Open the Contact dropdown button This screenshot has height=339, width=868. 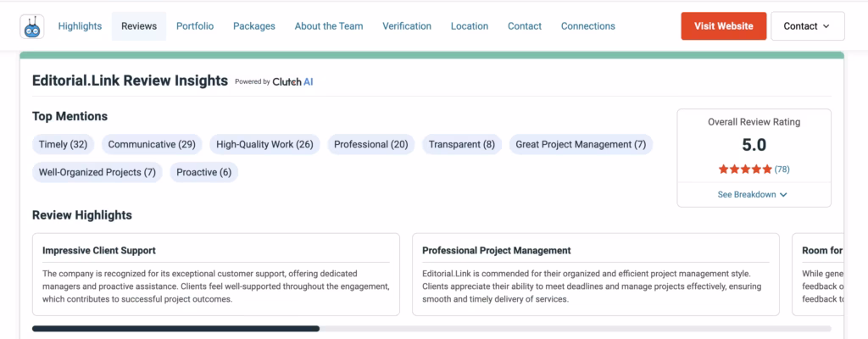808,26
